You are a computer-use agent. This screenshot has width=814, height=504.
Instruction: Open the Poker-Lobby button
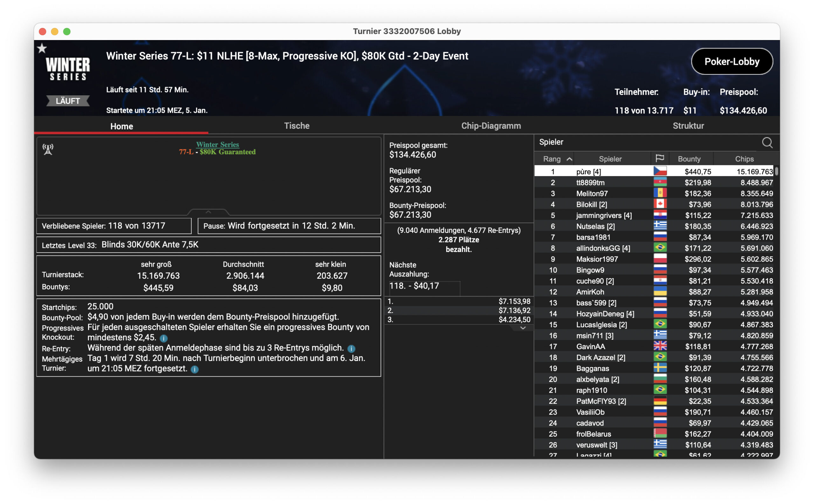coord(732,61)
